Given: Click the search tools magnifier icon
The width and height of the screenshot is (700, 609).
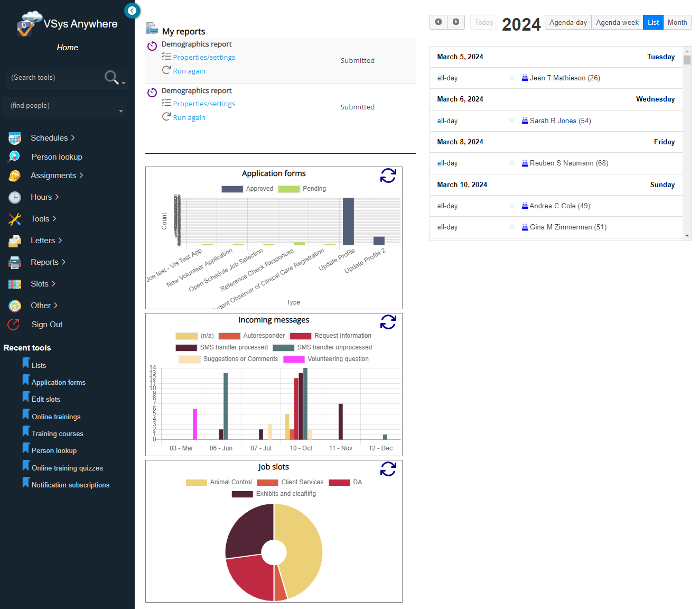Looking at the screenshot, I should click(111, 77).
